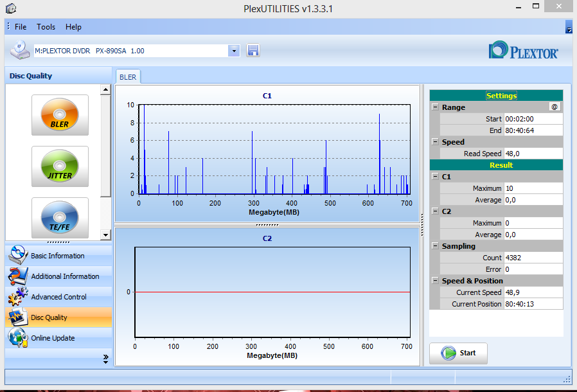Click the C1 chart title
577x392 pixels.
point(267,96)
